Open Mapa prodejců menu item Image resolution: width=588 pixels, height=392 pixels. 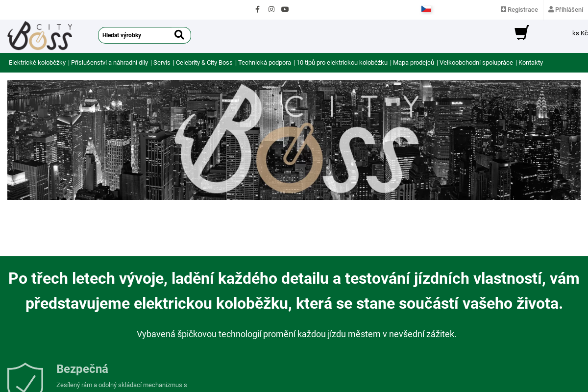pyautogui.click(x=414, y=63)
